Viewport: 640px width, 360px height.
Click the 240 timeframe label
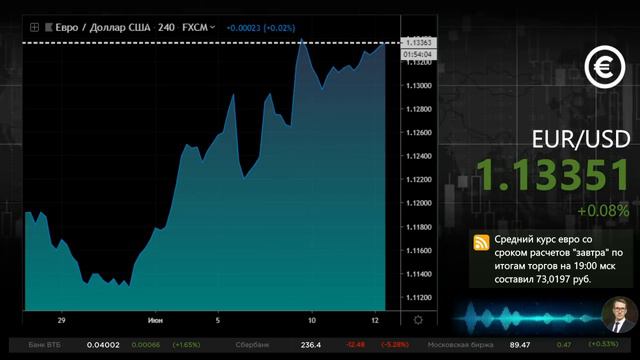tap(166, 27)
